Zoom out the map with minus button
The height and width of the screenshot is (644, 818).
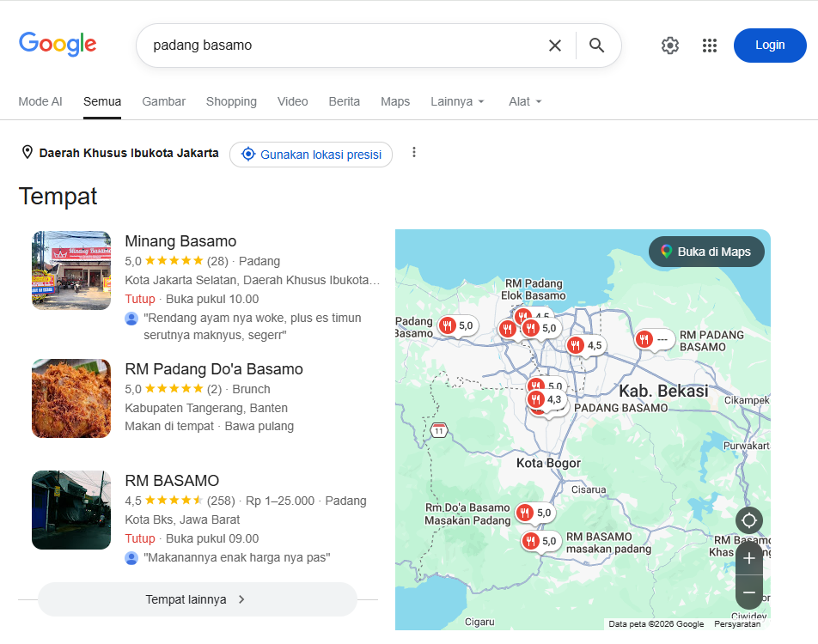pyautogui.click(x=749, y=592)
